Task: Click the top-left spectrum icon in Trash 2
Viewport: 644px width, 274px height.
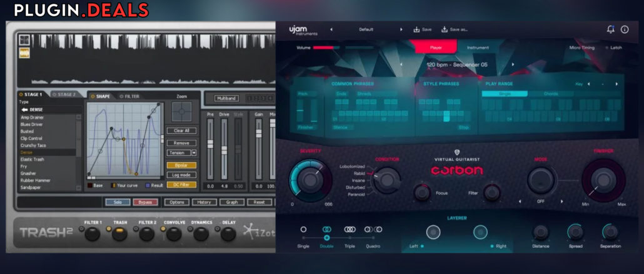Action: click(24, 40)
